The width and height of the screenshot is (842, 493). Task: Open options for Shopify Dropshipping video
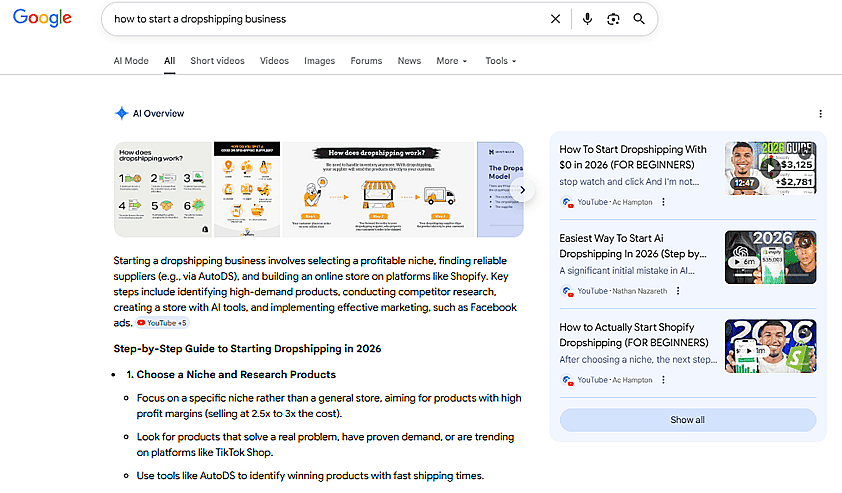pyautogui.click(x=663, y=380)
